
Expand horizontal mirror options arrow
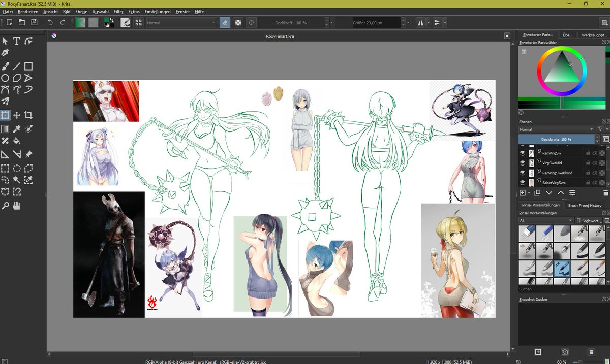[x=428, y=22]
